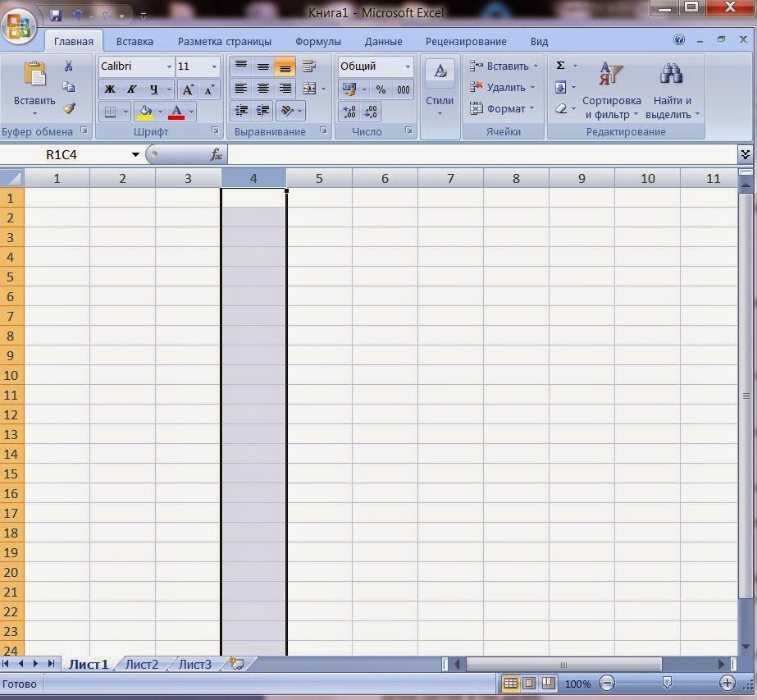Screen dimensions: 757x700
Task: Switch to the Вставка tab
Action: point(135,42)
